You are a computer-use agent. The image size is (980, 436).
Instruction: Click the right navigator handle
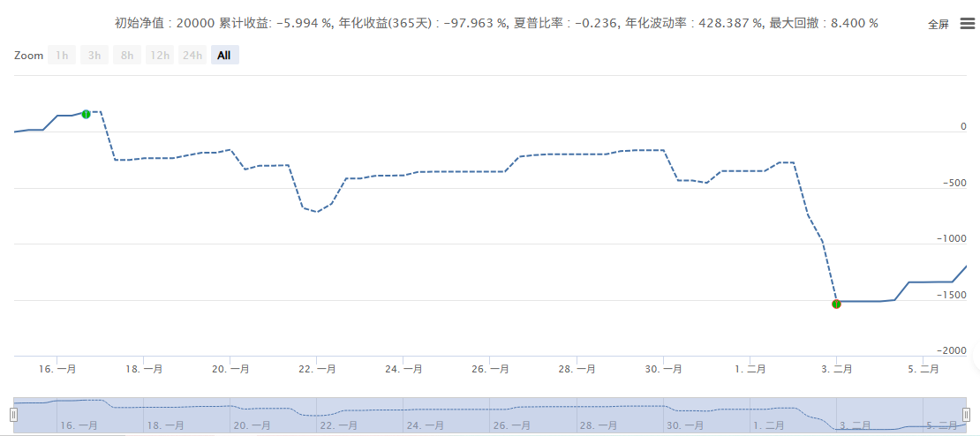966,415
